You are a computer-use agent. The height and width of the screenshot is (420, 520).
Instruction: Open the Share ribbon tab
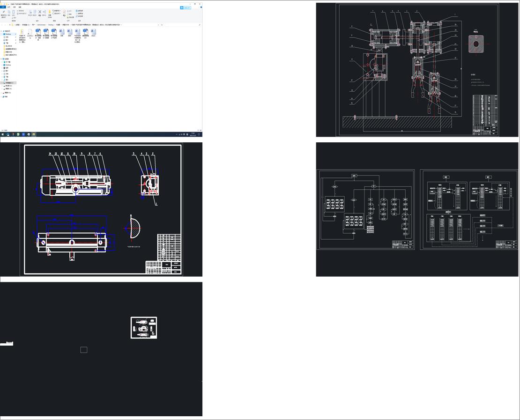(x=14, y=7)
